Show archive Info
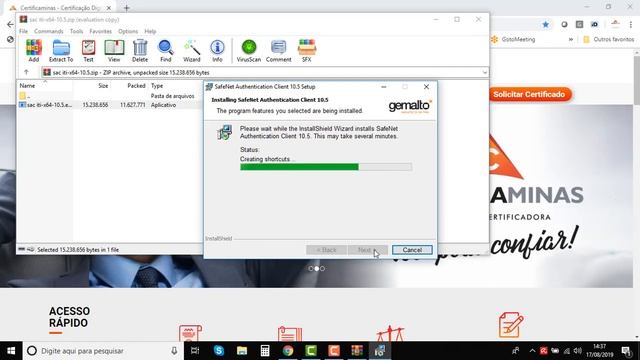Image resolution: width=640 pixels, height=360 pixels. [217, 51]
